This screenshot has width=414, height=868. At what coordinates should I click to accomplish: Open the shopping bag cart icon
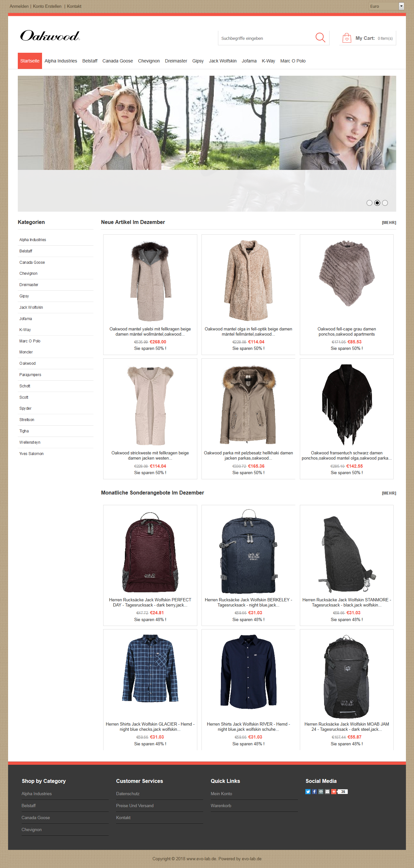347,38
